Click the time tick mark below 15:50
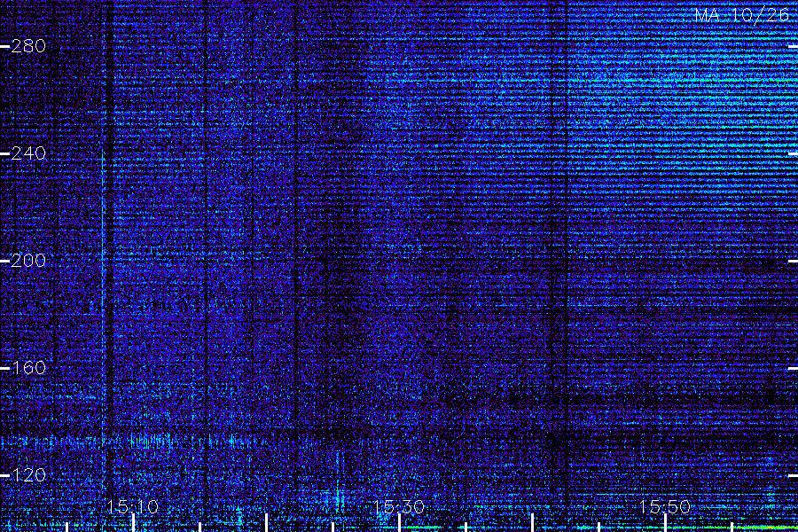Viewport: 798px width, 532px height. click(x=666, y=523)
